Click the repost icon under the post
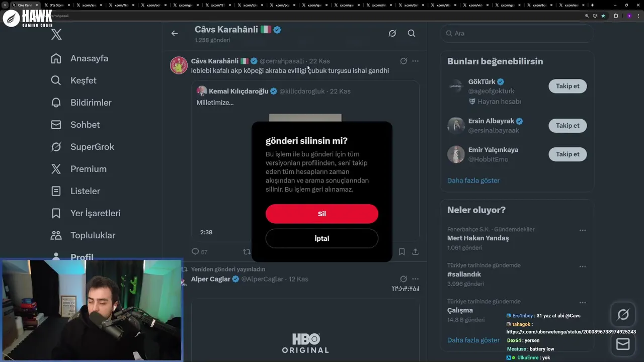This screenshot has height=362, width=644. tap(247, 252)
